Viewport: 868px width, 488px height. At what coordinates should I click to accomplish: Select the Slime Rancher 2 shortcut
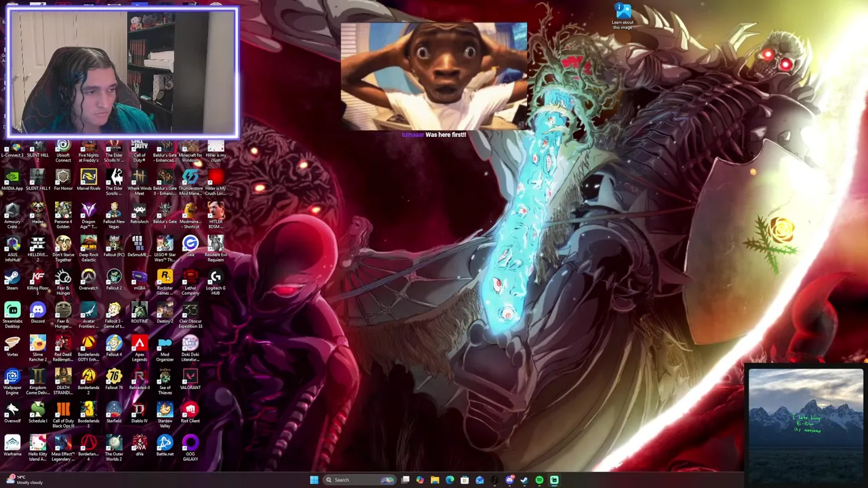37,350
